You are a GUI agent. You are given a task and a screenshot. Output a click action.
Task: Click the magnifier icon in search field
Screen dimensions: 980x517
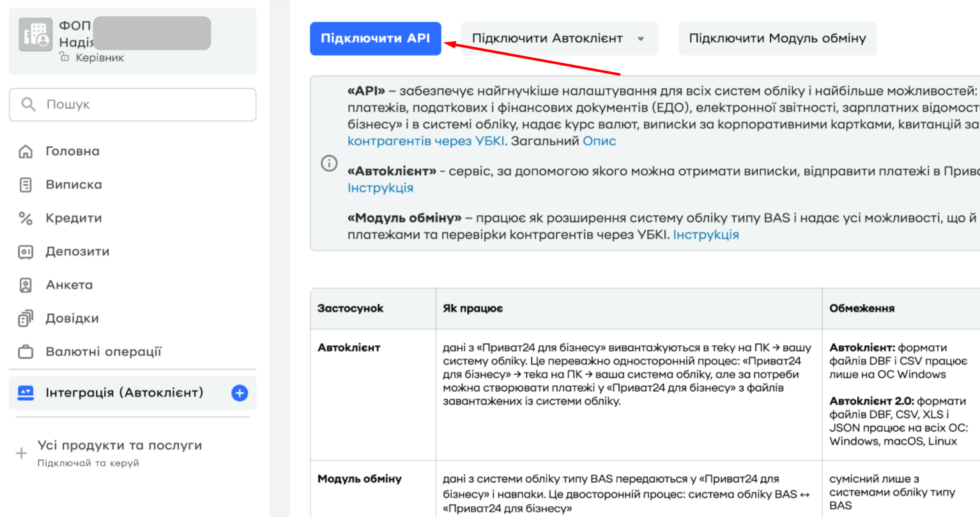click(28, 104)
